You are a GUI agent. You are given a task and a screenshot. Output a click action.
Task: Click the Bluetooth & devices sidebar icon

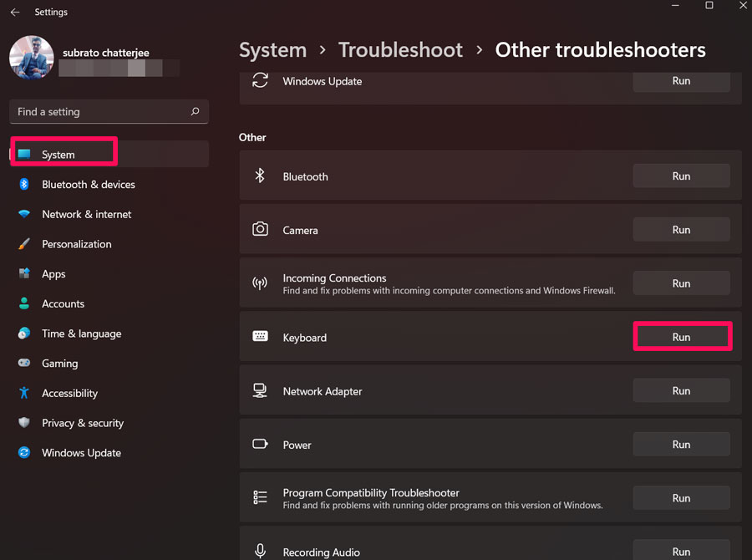tap(24, 184)
